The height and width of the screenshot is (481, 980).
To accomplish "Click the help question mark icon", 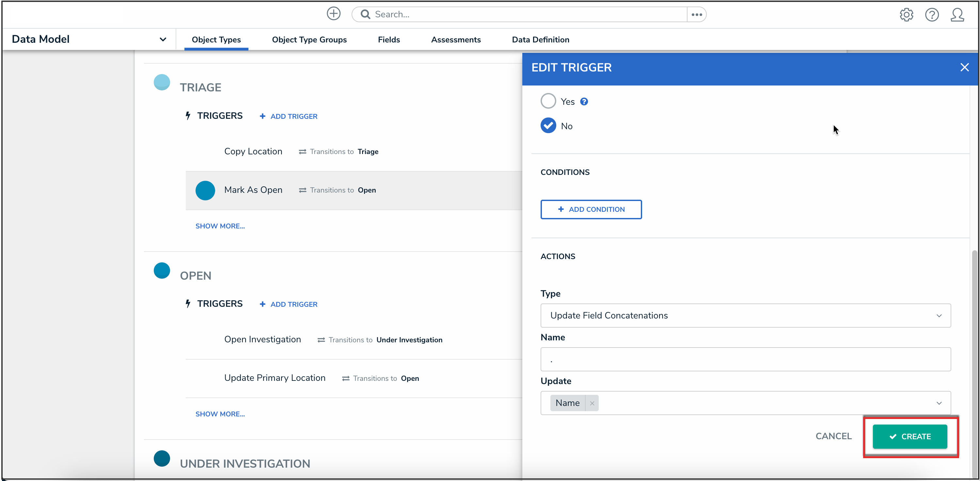I will point(932,15).
